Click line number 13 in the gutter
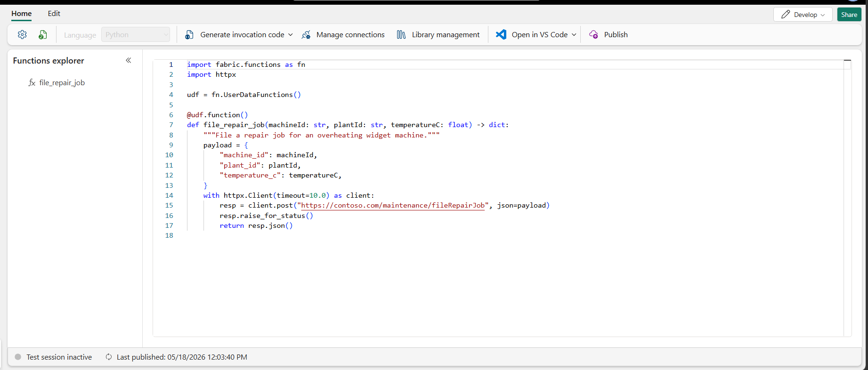 click(169, 185)
